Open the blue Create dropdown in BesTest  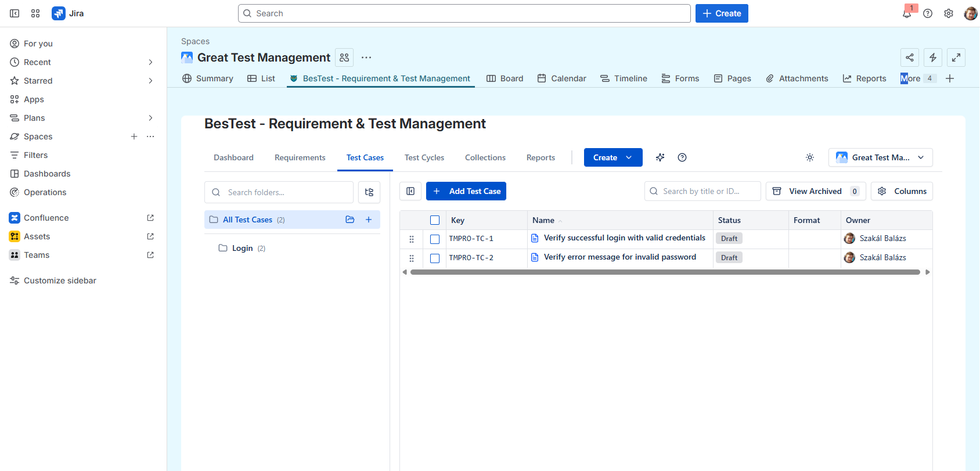(x=613, y=157)
